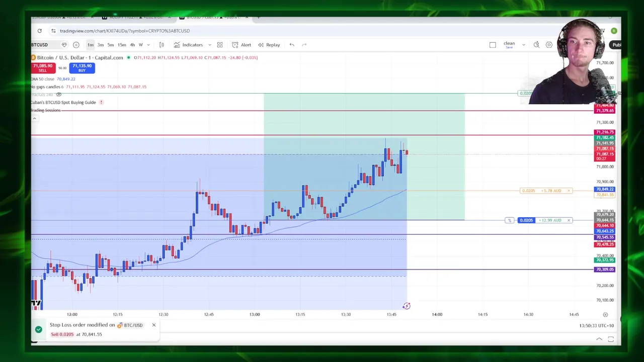The width and height of the screenshot is (644, 362).
Task: Open price scale settings gear icon
Action: (605, 314)
